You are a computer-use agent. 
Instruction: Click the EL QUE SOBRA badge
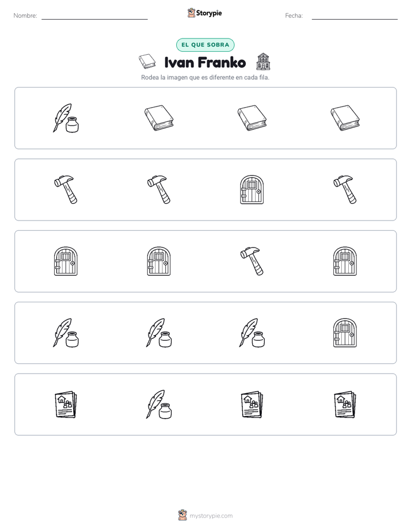click(205, 45)
